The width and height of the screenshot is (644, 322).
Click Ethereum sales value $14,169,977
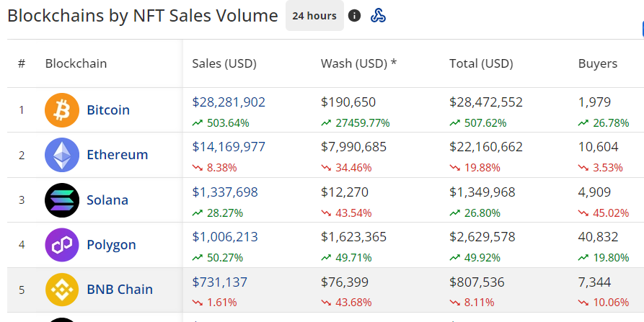pyautogui.click(x=229, y=147)
